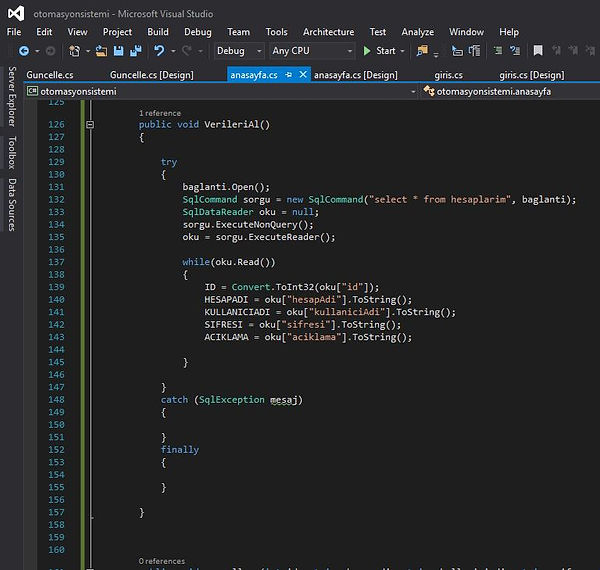Screen dimensions: 600x570
Task: Comment out the selected lines
Action: point(498,51)
